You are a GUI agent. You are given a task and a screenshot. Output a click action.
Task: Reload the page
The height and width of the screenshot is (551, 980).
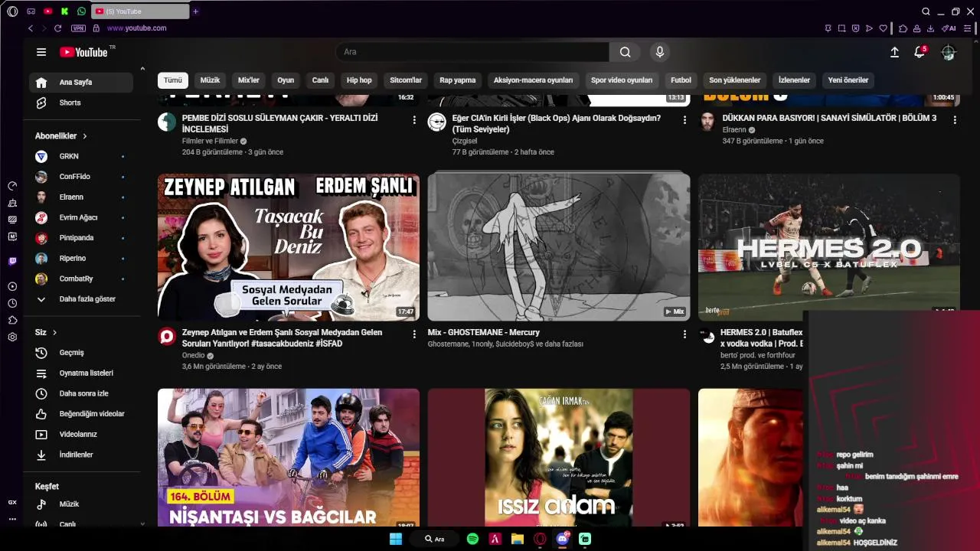57,28
